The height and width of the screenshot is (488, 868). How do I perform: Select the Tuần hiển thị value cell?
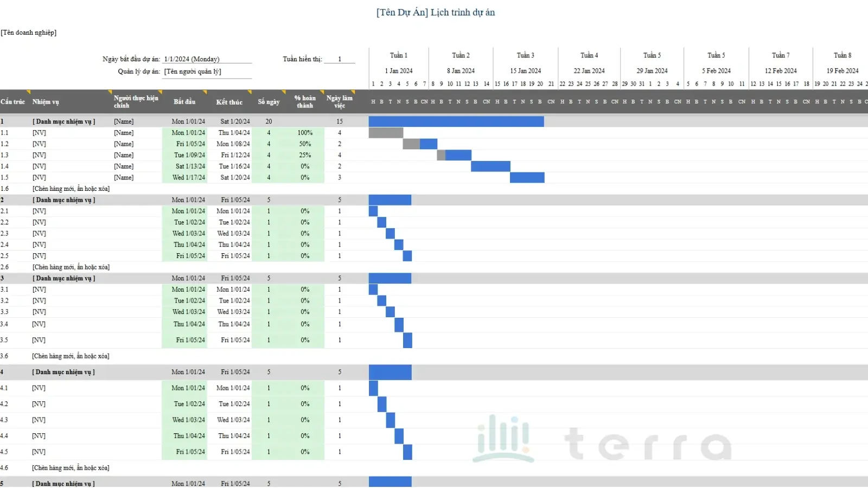(340, 59)
